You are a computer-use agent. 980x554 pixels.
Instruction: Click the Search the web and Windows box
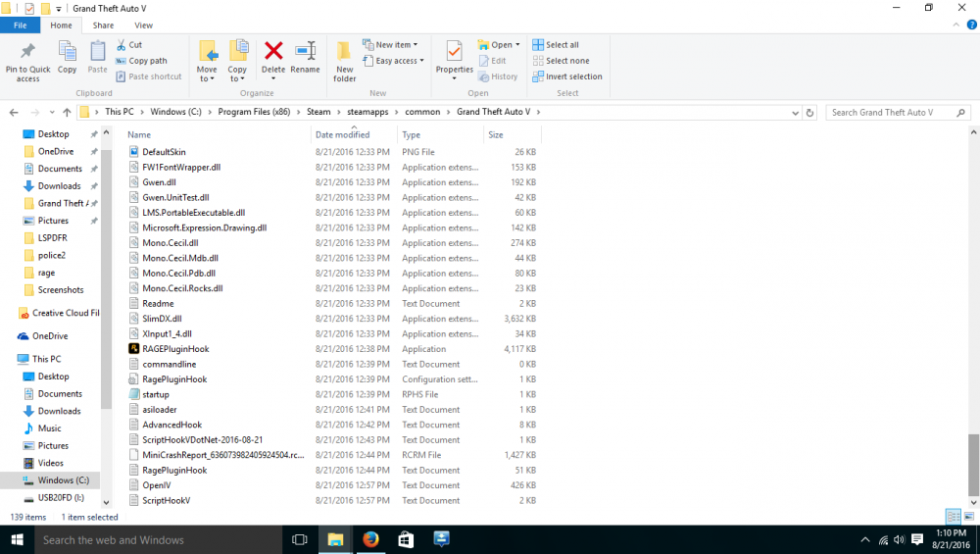click(x=158, y=539)
